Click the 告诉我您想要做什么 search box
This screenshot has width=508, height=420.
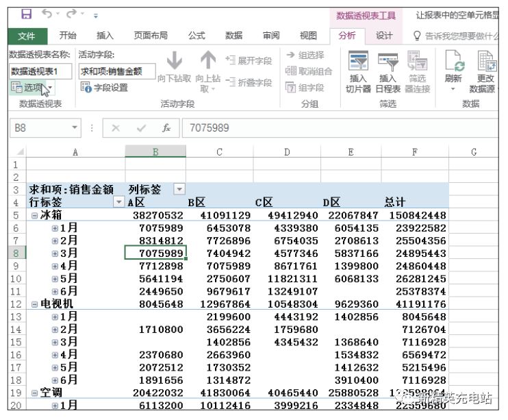pyautogui.click(x=456, y=36)
